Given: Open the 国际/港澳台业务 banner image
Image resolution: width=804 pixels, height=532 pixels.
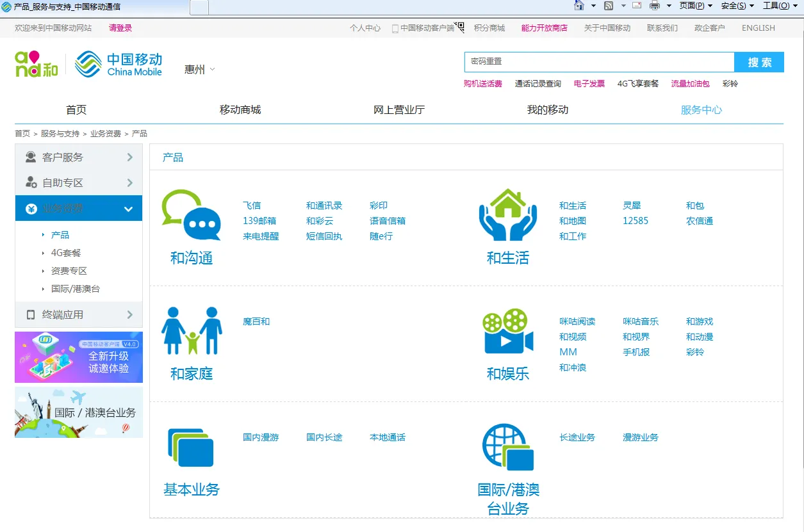Looking at the screenshot, I should coord(79,412).
